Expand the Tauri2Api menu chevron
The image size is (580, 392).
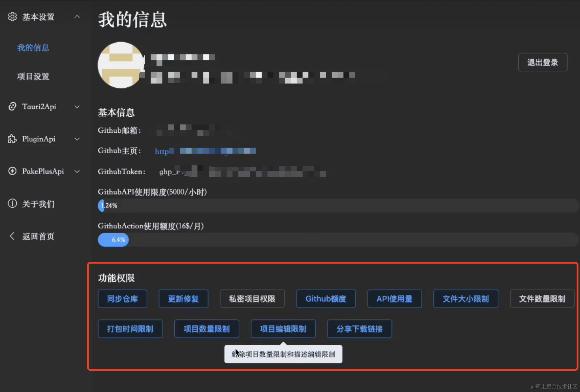click(x=77, y=107)
